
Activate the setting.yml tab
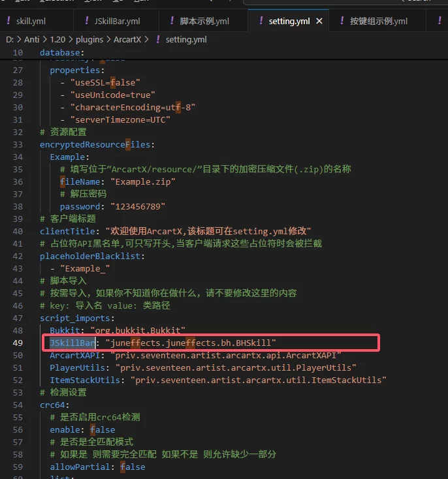[289, 21]
